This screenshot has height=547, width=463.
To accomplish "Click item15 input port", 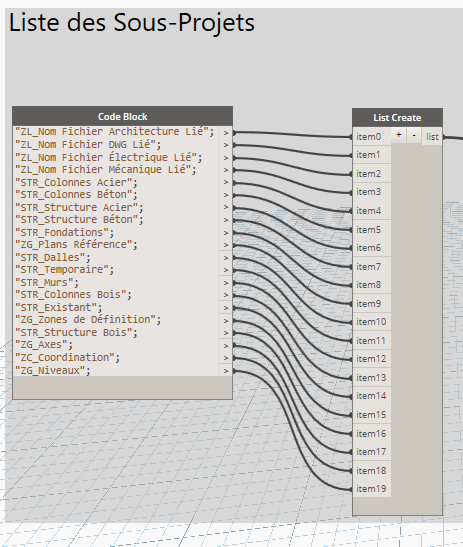I will [372, 414].
